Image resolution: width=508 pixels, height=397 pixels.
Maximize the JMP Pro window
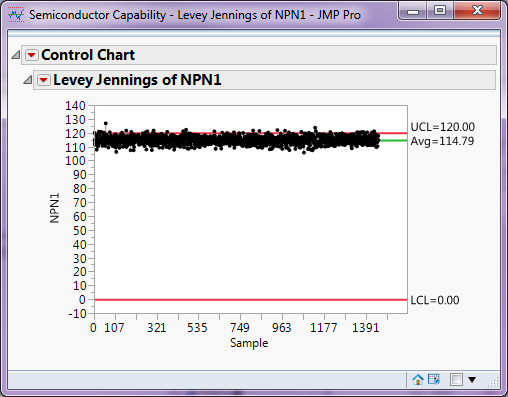click(440, 11)
